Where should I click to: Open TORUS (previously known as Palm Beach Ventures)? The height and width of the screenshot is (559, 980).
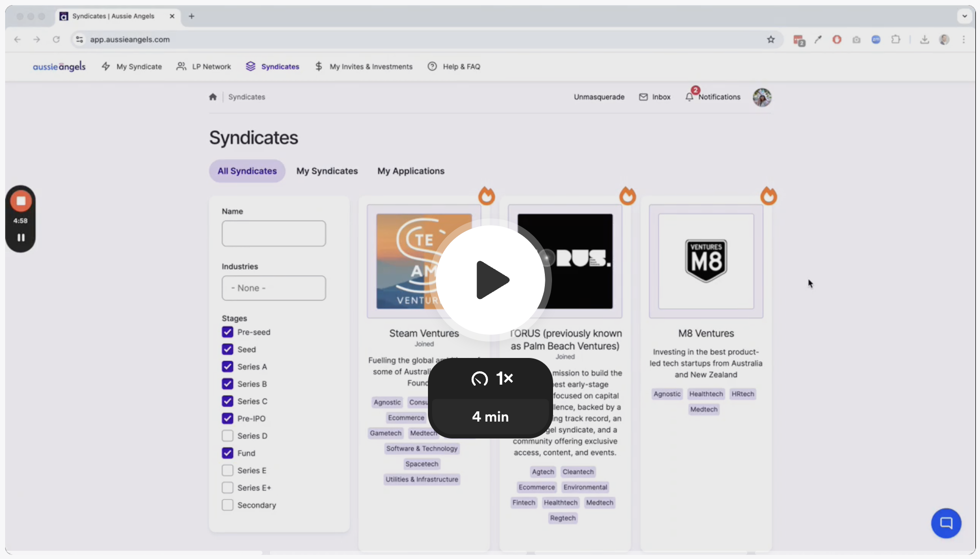[565, 340]
